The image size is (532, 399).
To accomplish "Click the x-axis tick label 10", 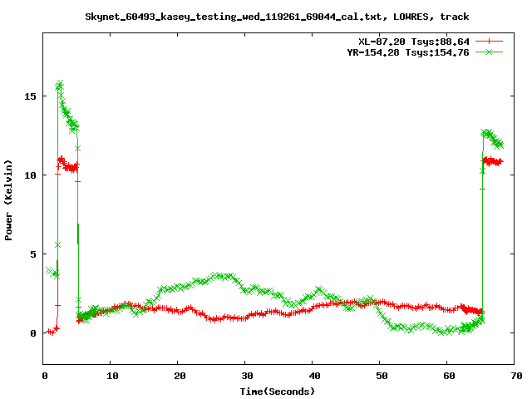I will (x=112, y=376).
